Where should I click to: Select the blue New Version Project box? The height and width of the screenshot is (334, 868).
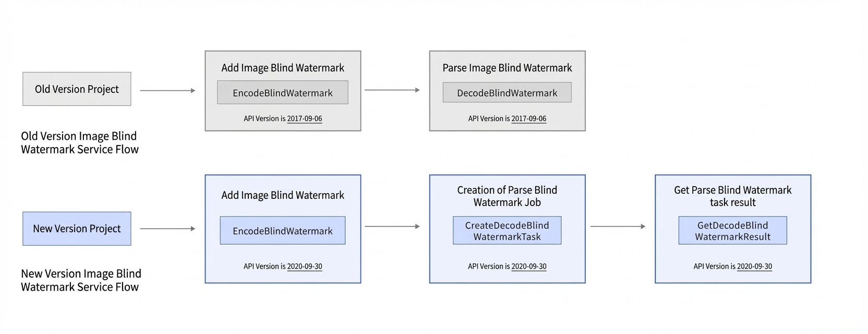click(x=77, y=229)
